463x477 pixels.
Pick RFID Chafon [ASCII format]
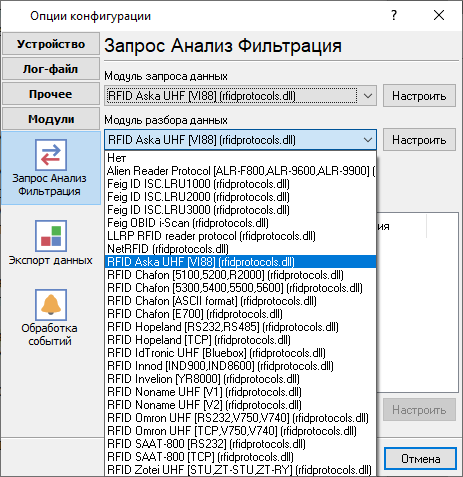240,301
